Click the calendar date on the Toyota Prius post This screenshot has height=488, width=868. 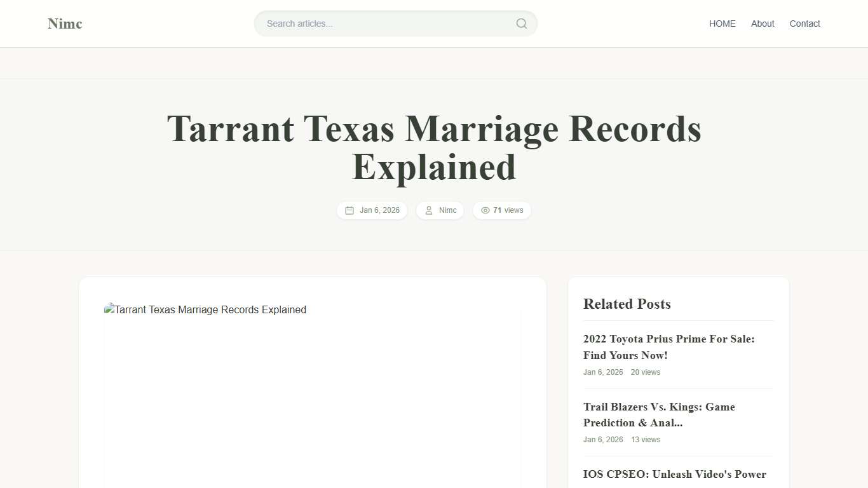click(603, 372)
